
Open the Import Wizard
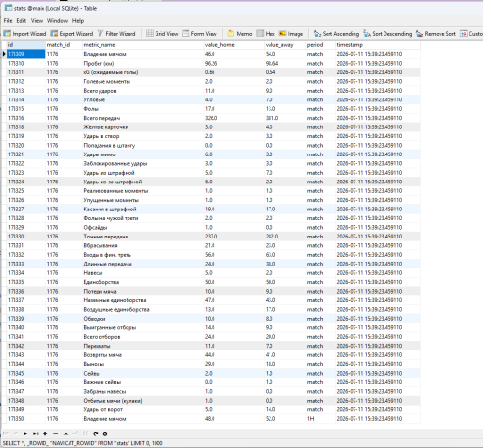click(x=25, y=34)
